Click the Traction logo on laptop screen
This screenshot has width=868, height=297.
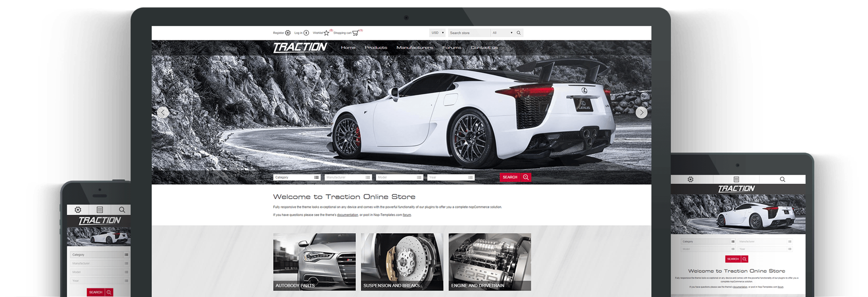coord(300,47)
